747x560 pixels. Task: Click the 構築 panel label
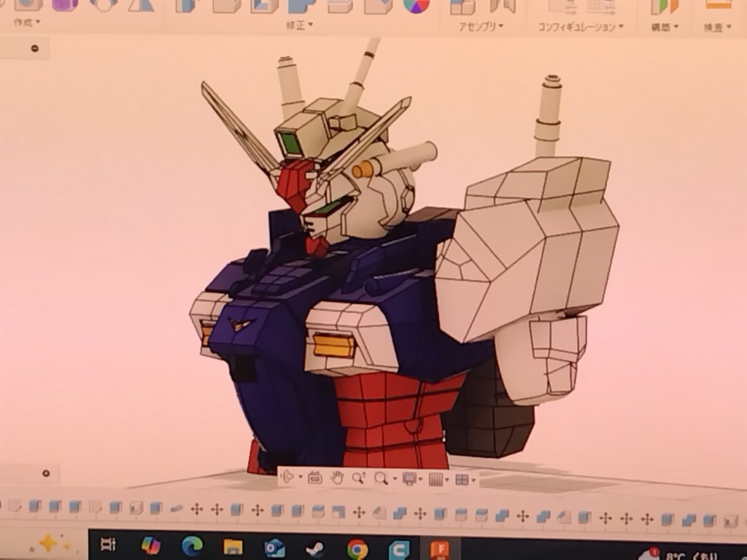(665, 27)
